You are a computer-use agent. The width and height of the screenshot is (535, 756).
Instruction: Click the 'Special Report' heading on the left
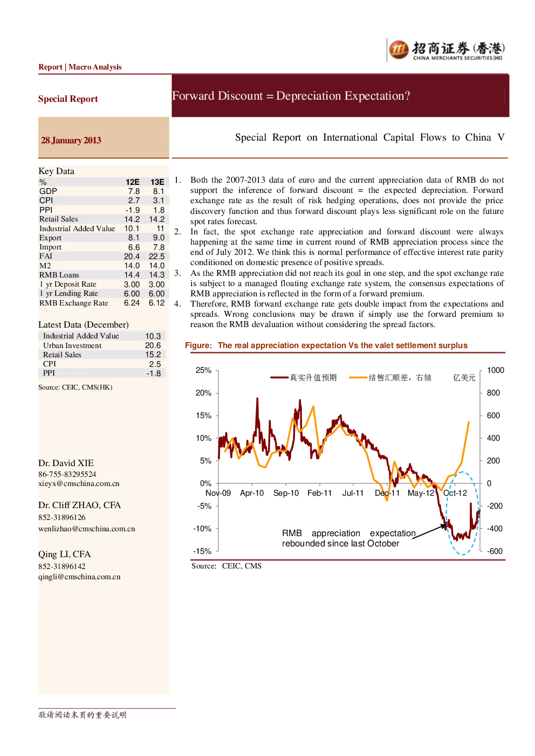tap(68, 99)
